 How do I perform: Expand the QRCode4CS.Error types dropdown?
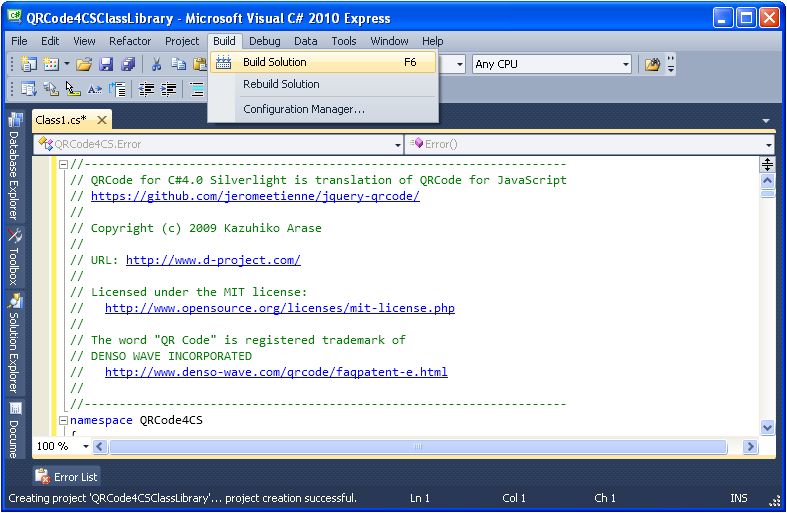[x=398, y=145]
